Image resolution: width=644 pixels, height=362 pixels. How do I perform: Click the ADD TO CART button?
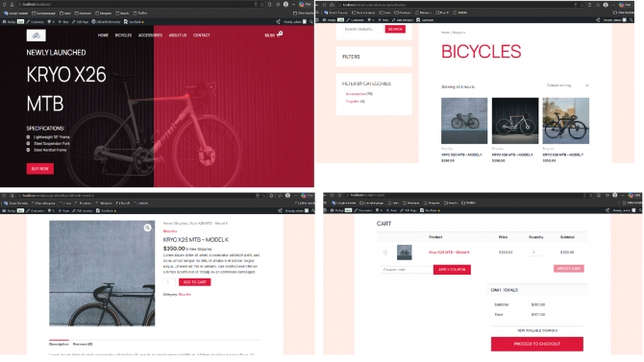click(x=195, y=282)
